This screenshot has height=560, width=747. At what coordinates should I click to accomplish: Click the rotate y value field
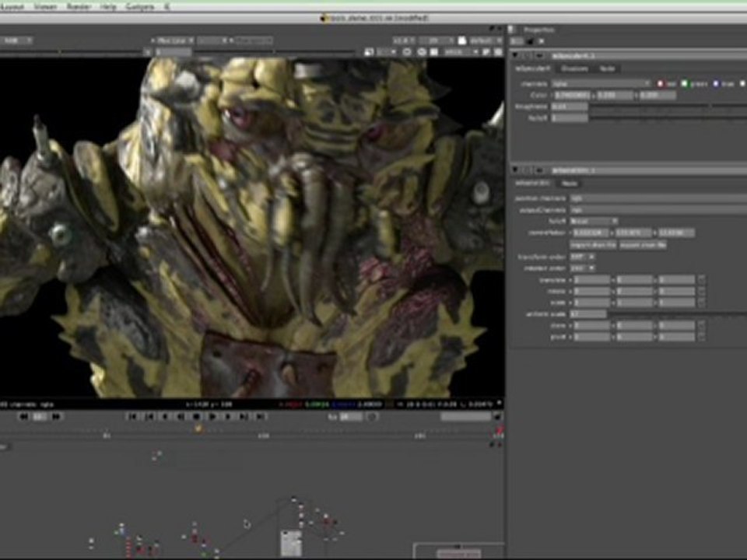[635, 291]
